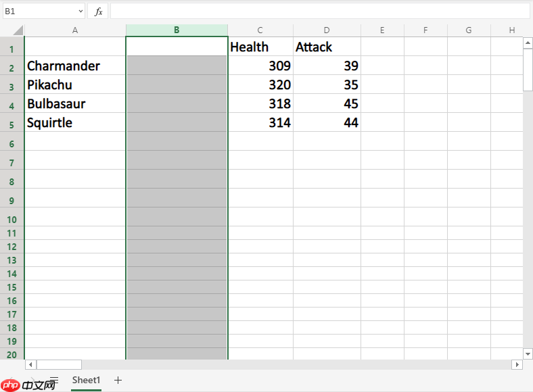533x392 pixels.
Task: Click the cell with value 44
Action: [x=327, y=122]
